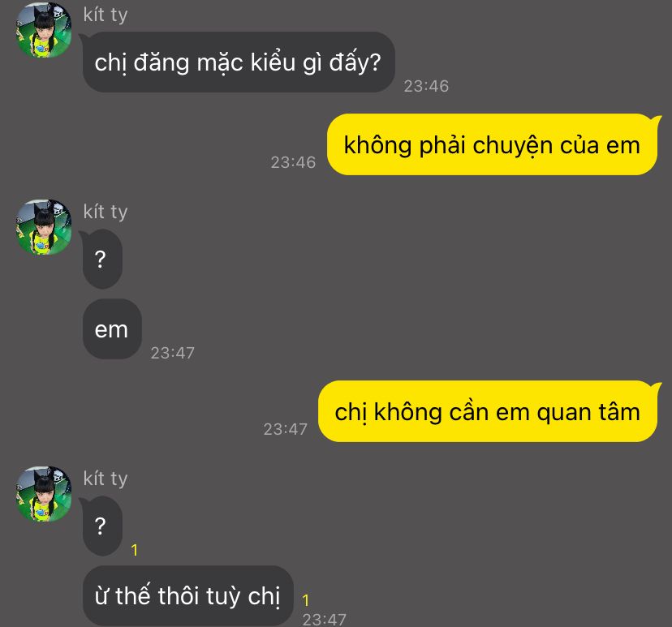Tap the 23:47 timestamp beside "chị không cần em quan tâm"
672x627 pixels.
point(286,429)
